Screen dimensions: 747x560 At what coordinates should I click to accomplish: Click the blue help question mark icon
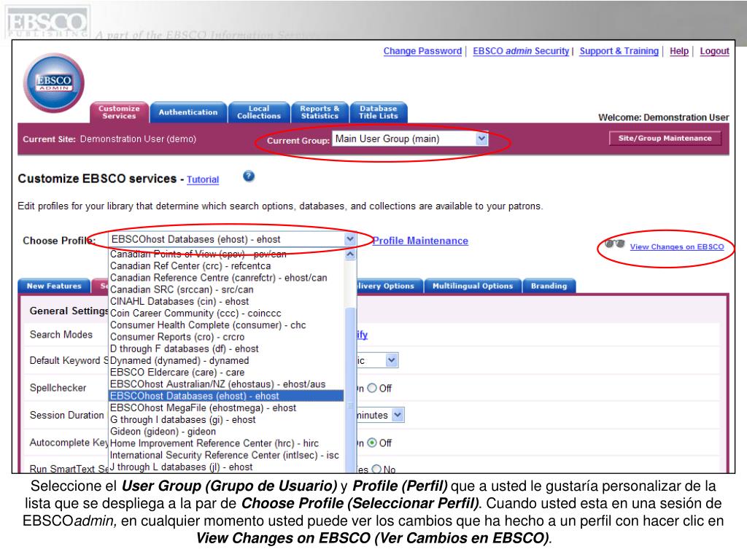click(249, 176)
